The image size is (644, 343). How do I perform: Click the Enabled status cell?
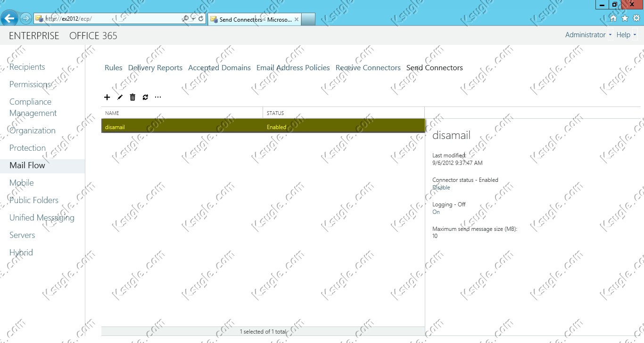[x=276, y=127]
